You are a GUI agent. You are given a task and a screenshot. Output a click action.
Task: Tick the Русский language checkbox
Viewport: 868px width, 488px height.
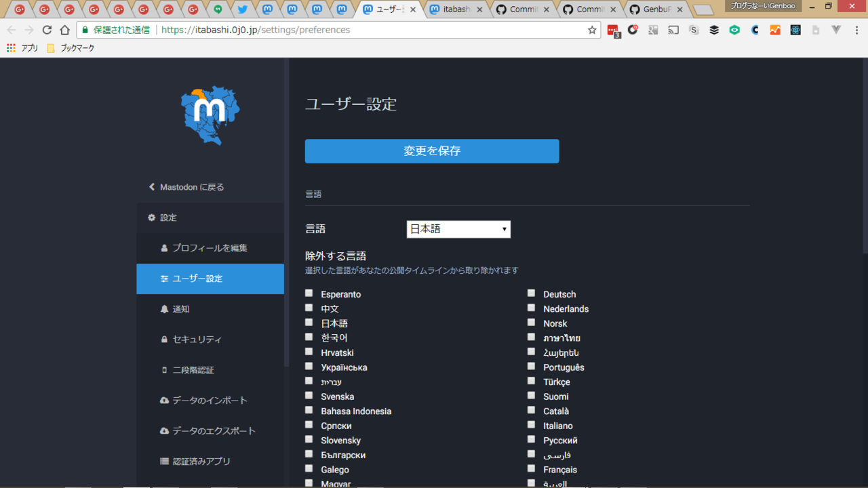(x=531, y=439)
